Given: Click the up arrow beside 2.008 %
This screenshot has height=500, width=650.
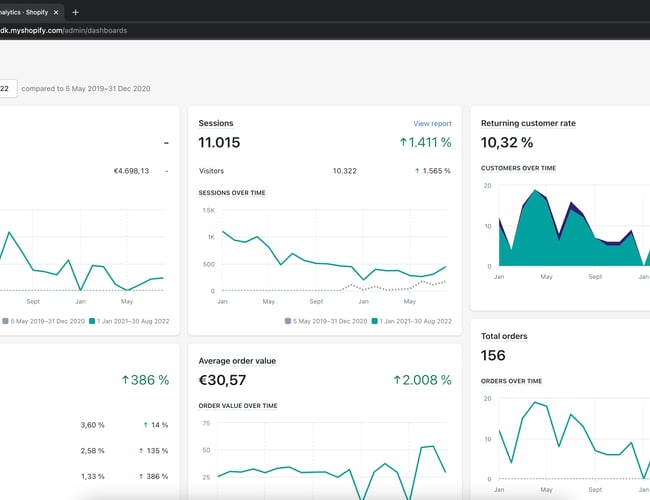Looking at the screenshot, I should (397, 380).
